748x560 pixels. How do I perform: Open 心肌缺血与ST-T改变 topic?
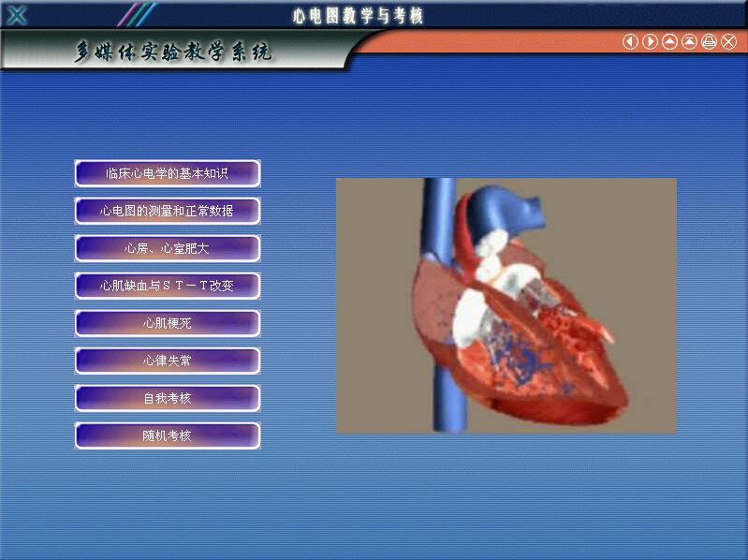(x=168, y=286)
